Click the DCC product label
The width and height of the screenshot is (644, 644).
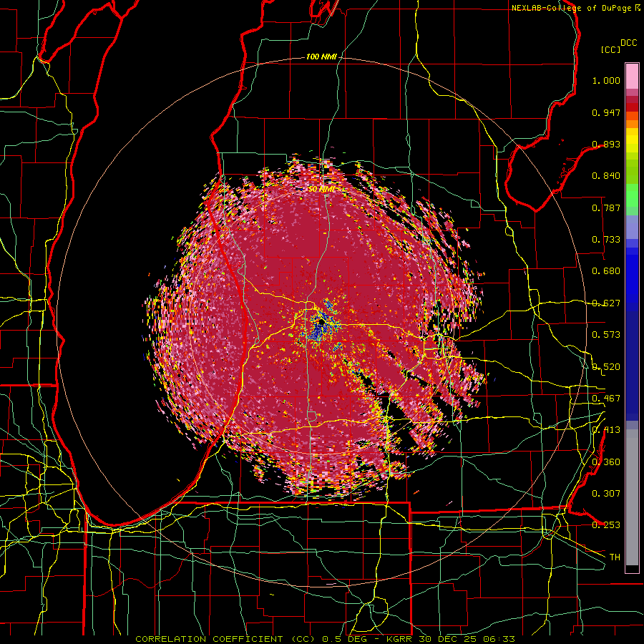pos(628,43)
